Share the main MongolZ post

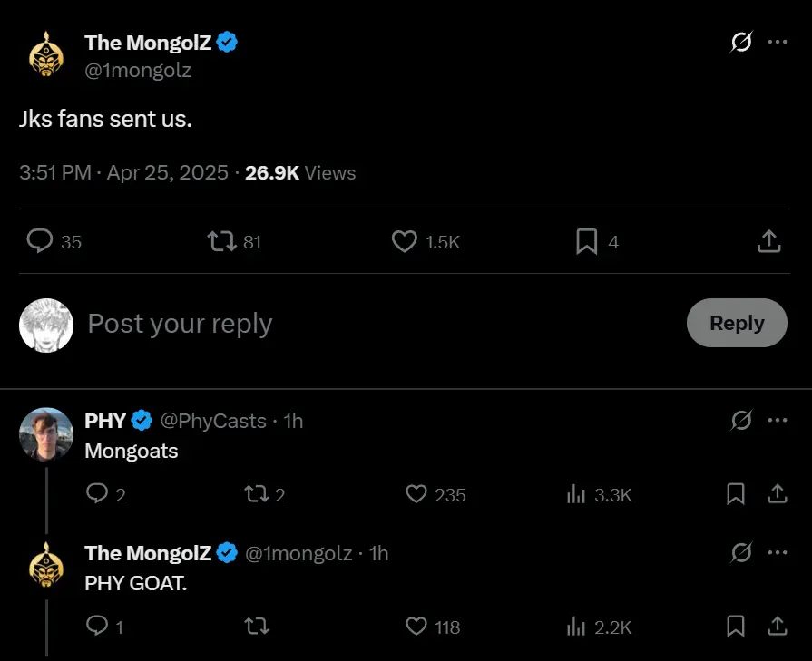pos(769,241)
